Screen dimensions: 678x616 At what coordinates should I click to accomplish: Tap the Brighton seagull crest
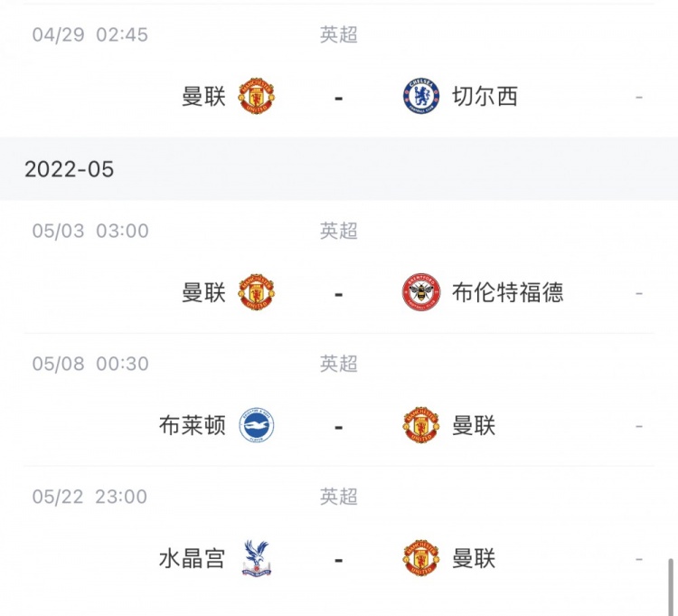(x=257, y=425)
